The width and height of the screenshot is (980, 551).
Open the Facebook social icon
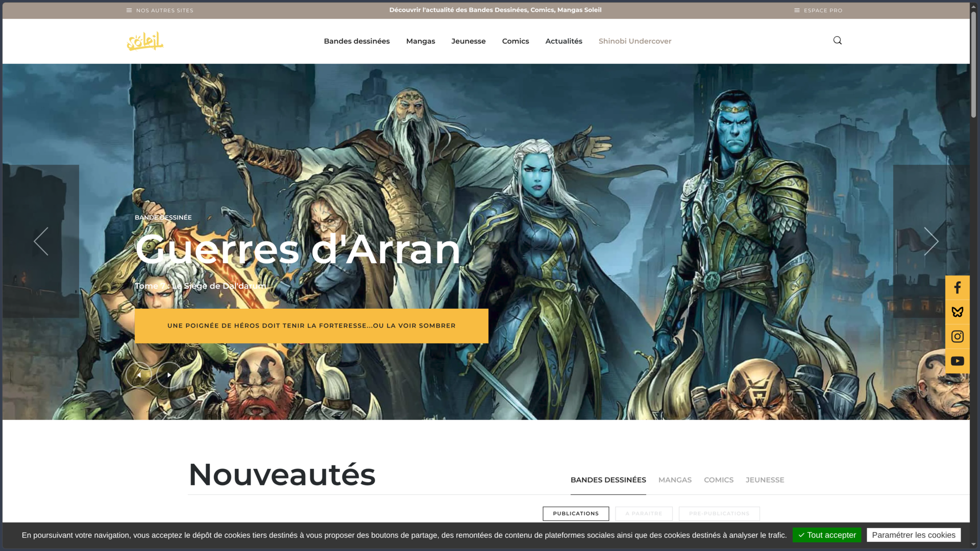pos(958,288)
